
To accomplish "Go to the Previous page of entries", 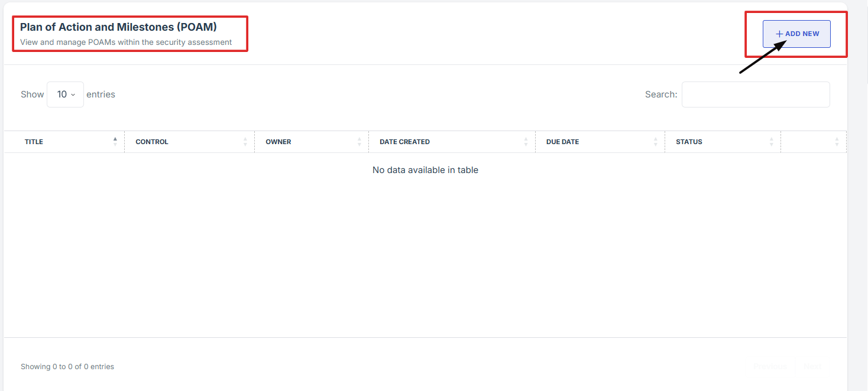I will click(x=769, y=367).
